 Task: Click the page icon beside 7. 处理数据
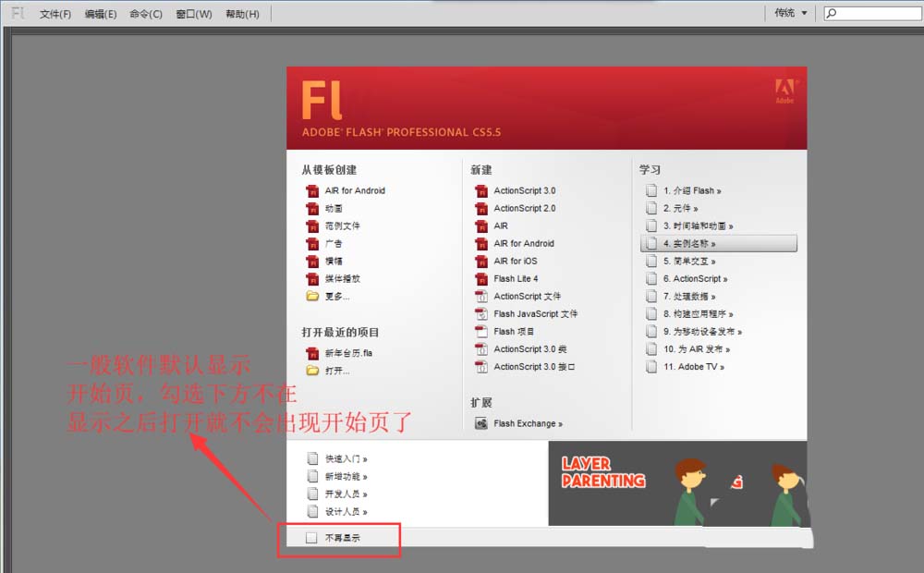click(x=651, y=297)
